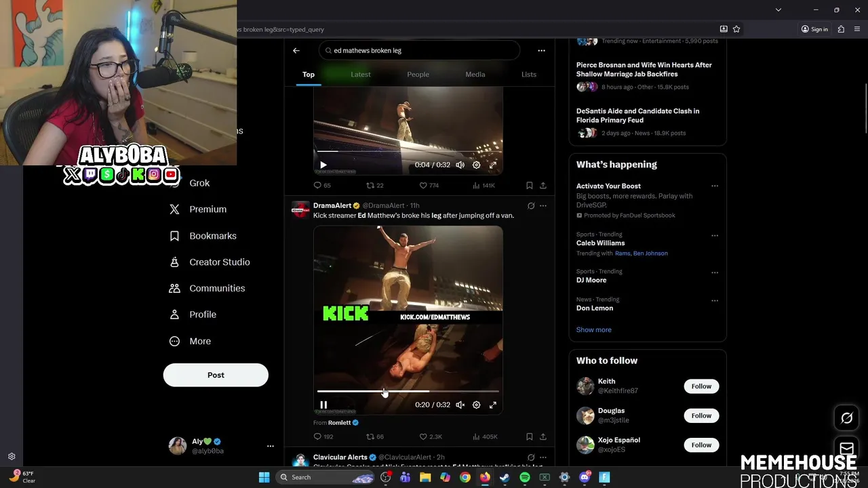Open Grok actions on the DramaAlert post
Screen dimensions: 868x488
(x=531, y=206)
